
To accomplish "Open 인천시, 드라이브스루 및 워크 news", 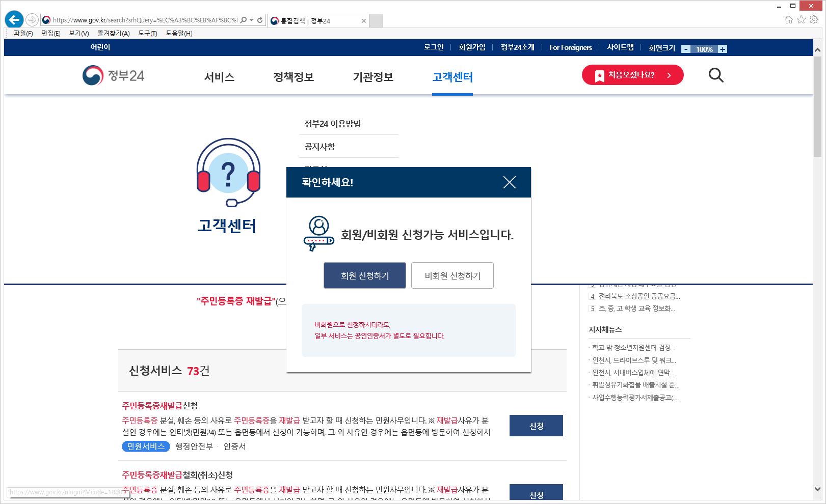I will pyautogui.click(x=634, y=360).
